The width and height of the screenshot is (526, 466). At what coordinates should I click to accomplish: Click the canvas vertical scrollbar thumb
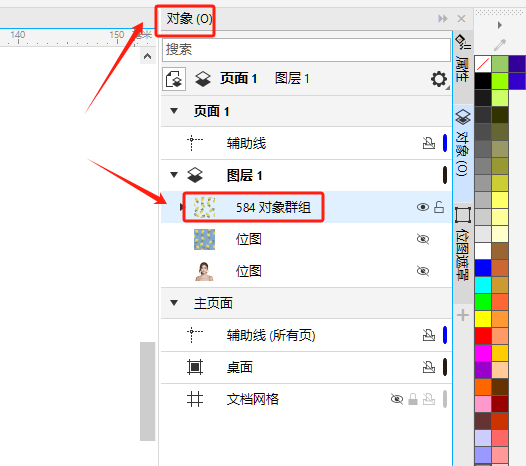click(x=147, y=391)
